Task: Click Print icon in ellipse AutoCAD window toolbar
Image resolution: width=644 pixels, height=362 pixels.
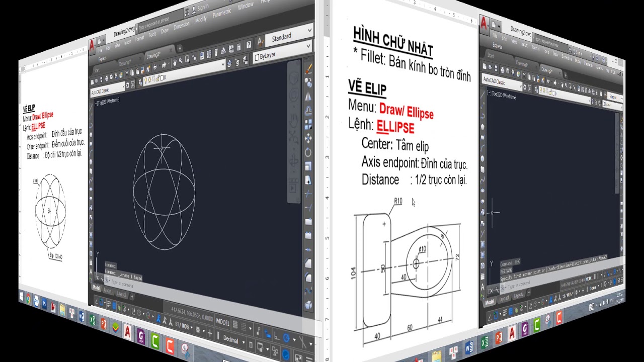Action: 107,79
